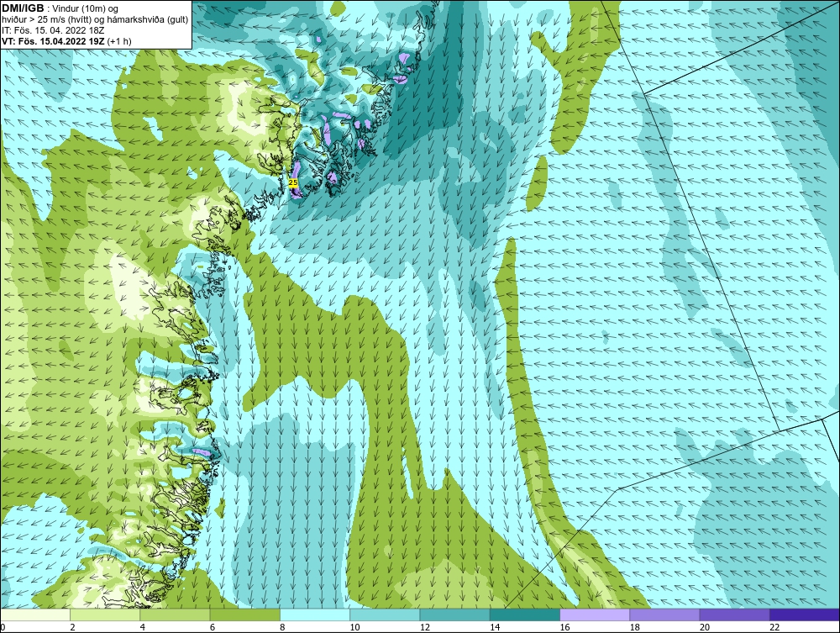Select the IT: Fös. 15. 04. 2022 18Z line
The height and width of the screenshot is (633, 840).
point(53,30)
